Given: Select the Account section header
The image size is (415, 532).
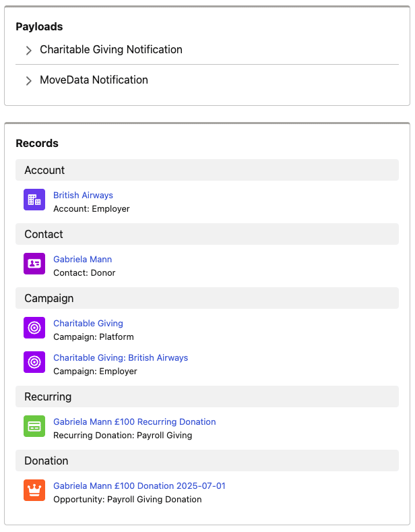Looking at the screenshot, I should [x=207, y=170].
